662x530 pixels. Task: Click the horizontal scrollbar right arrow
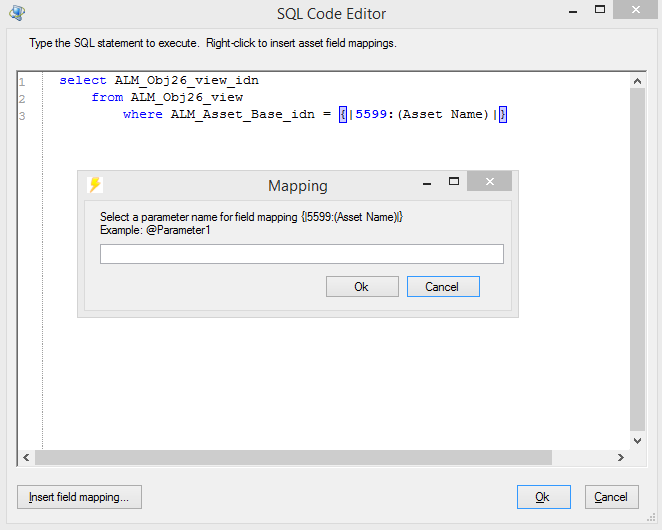(x=621, y=457)
